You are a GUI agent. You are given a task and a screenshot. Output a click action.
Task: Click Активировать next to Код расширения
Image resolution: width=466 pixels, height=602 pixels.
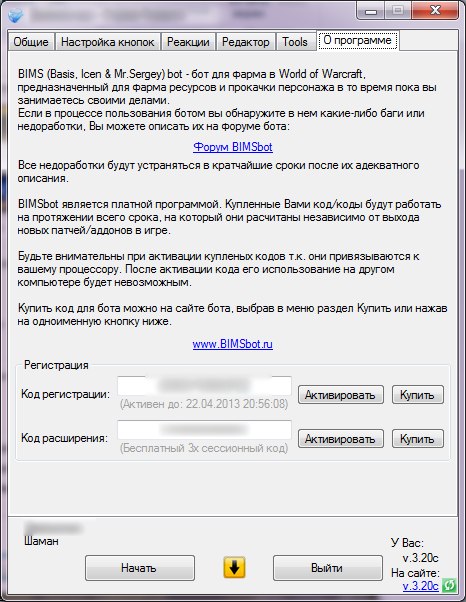coord(340,439)
